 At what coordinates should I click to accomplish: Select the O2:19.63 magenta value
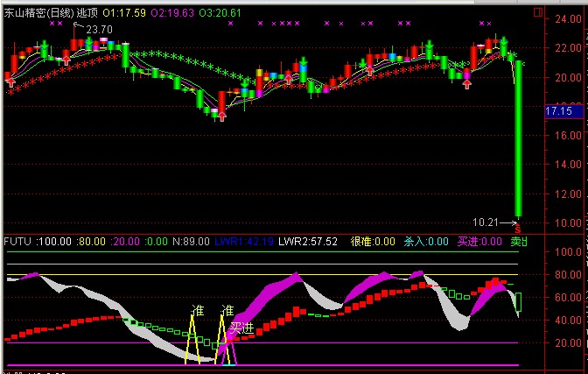171,14
